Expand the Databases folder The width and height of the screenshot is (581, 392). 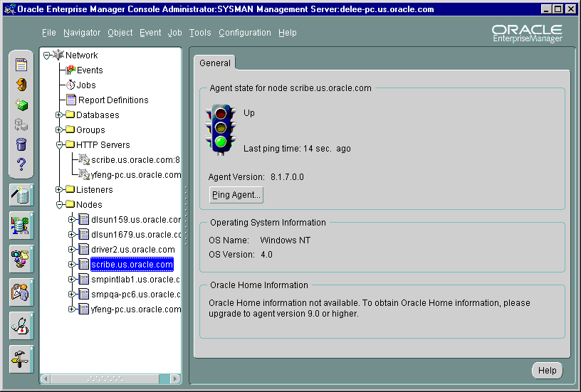point(58,115)
